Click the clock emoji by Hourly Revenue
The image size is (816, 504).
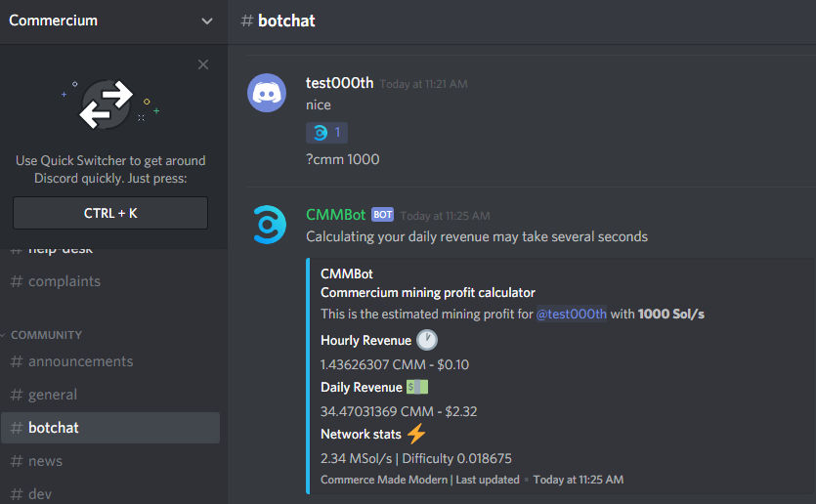click(x=427, y=340)
